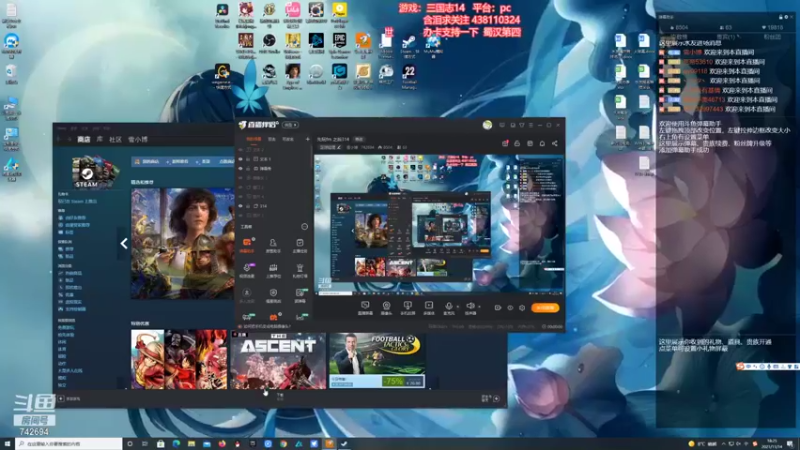Open the notification bell in the streaming app
Image resolution: width=800 pixels, height=450 pixels.
click(x=542, y=144)
